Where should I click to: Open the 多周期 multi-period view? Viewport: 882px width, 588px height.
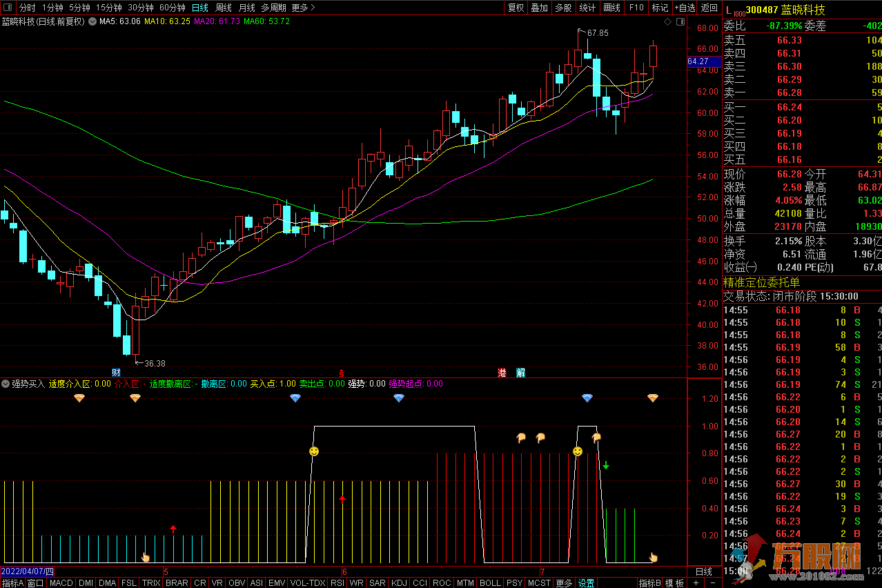273,8
